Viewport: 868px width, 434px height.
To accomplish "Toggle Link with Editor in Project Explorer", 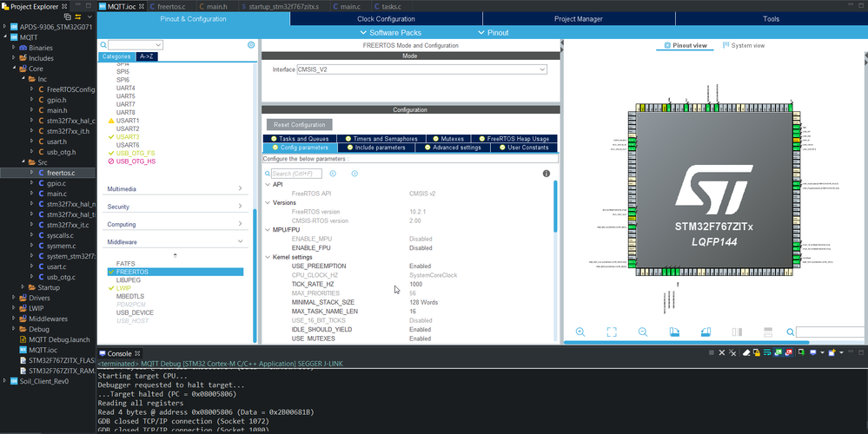I will tap(78, 17).
